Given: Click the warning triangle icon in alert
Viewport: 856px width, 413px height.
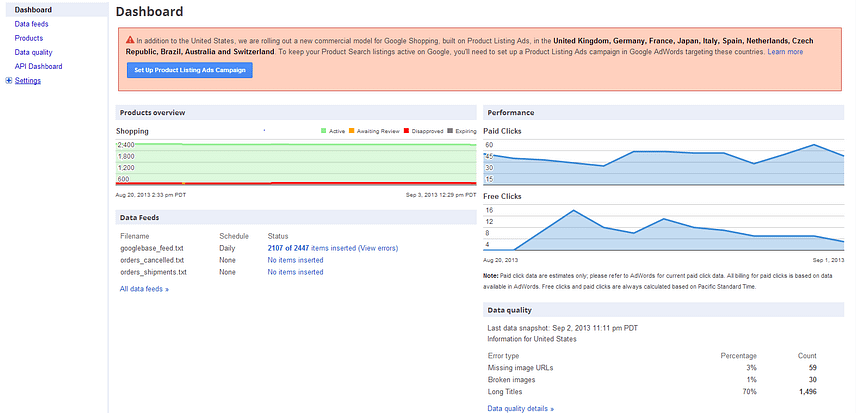Looking at the screenshot, I should [x=131, y=38].
